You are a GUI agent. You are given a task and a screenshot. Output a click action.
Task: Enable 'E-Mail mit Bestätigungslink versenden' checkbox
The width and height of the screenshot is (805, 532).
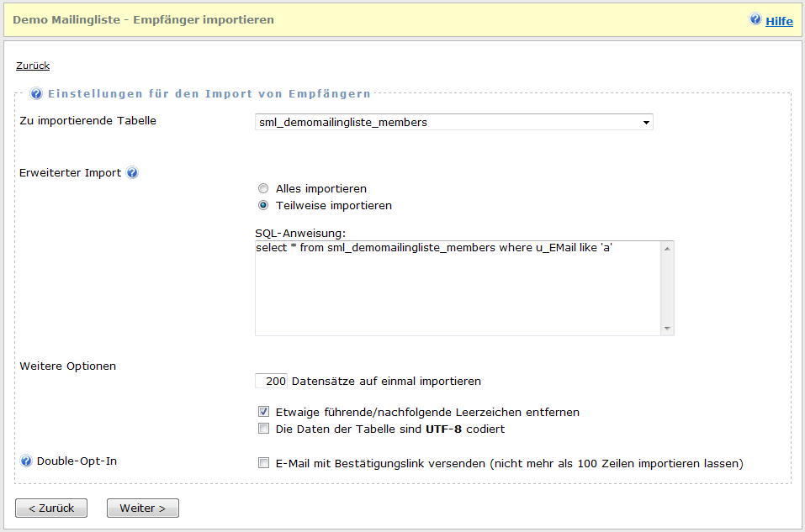point(263,463)
